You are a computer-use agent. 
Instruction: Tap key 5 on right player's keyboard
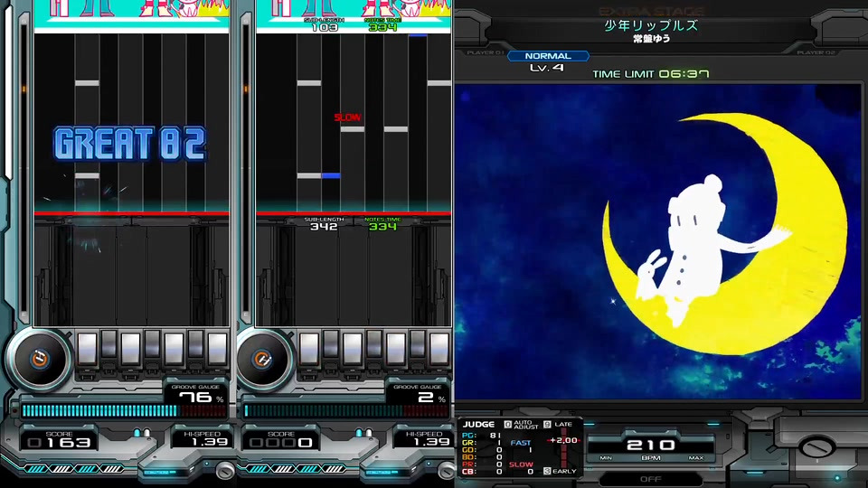(396, 349)
